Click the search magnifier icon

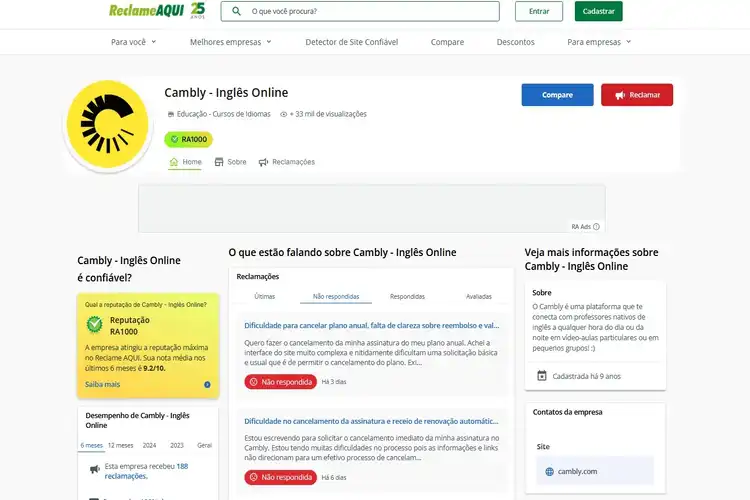(236, 11)
